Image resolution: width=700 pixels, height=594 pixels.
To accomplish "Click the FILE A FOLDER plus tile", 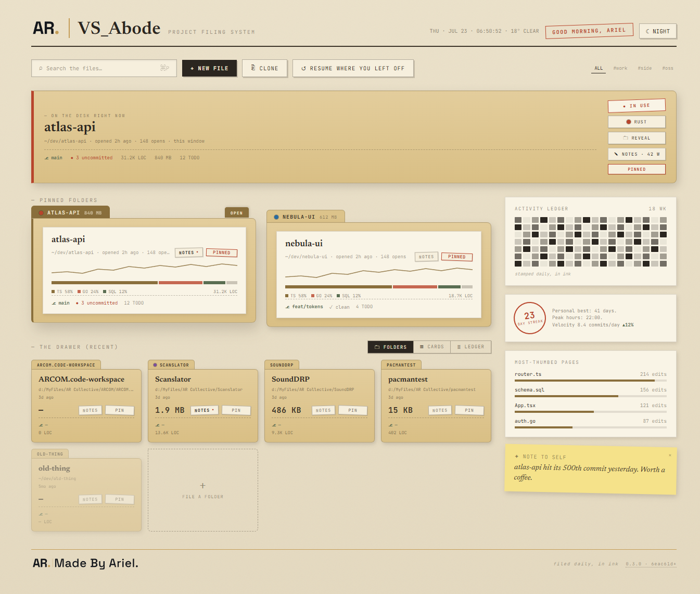I will [x=203, y=490].
